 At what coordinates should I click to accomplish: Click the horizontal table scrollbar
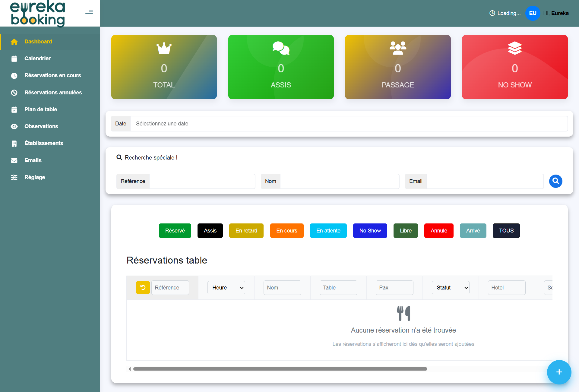pyautogui.click(x=280, y=369)
